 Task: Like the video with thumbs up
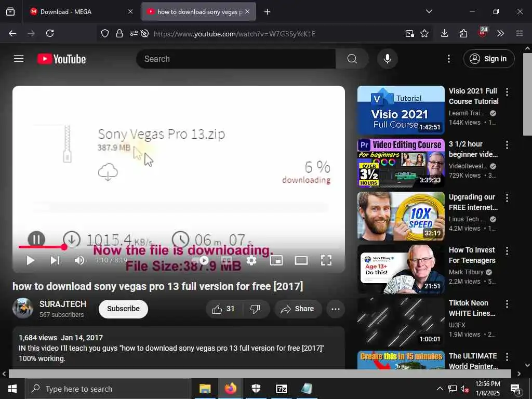click(x=223, y=309)
